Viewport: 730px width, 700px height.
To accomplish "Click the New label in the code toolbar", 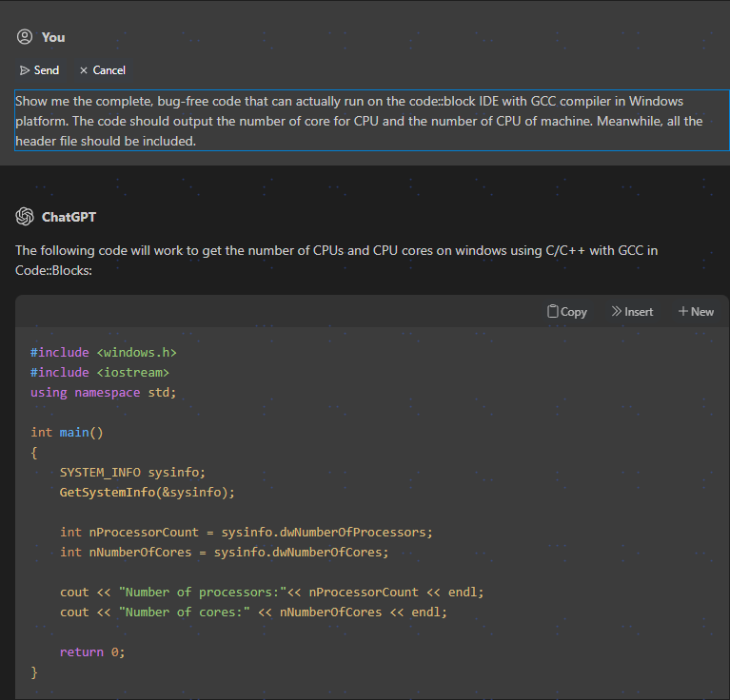I will tap(702, 312).
